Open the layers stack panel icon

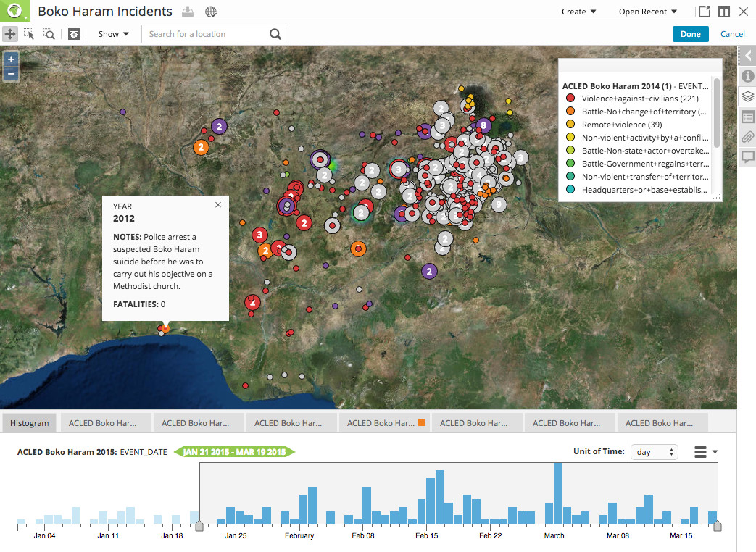(747, 97)
